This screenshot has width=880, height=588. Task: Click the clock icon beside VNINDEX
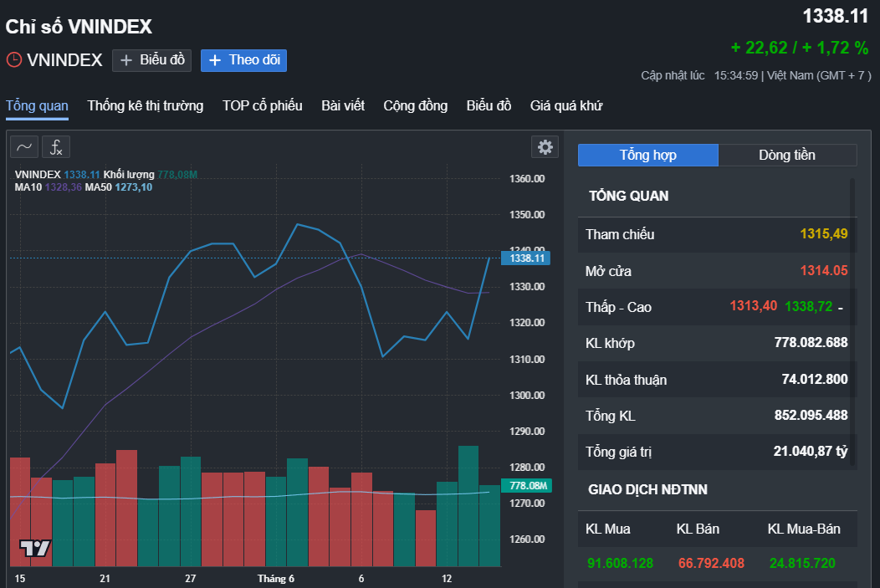(14, 60)
